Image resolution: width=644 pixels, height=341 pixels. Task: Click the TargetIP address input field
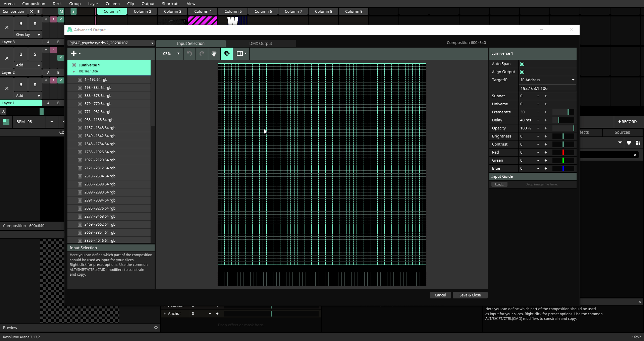click(547, 88)
